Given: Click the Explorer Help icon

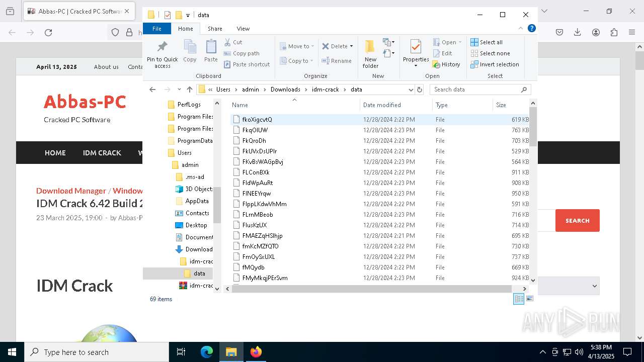Looking at the screenshot, I should click(x=531, y=29).
